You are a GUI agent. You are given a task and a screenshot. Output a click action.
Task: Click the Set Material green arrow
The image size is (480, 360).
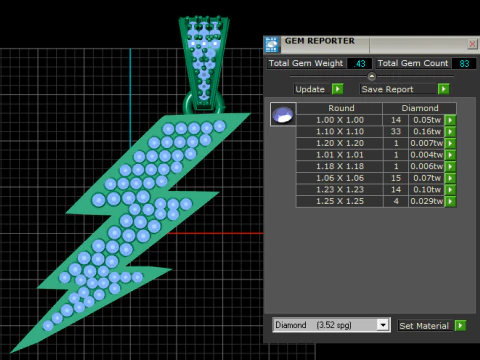(460, 325)
